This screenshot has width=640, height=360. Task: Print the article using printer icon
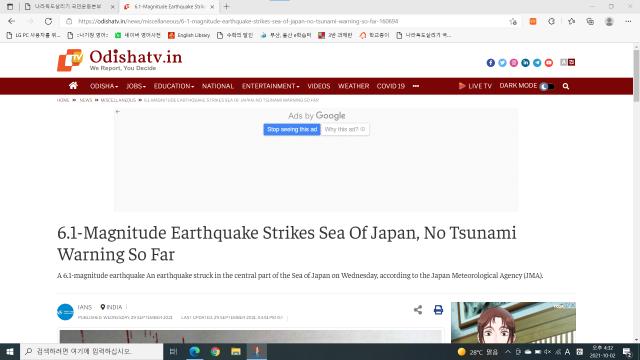pos(438,310)
